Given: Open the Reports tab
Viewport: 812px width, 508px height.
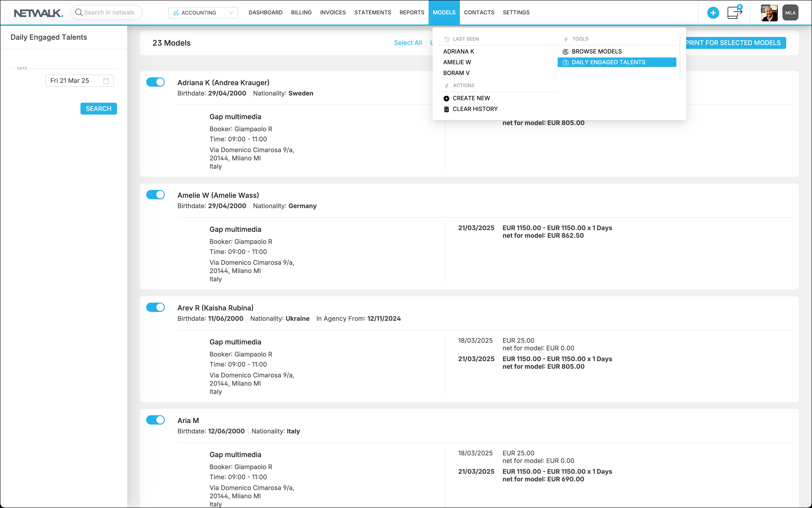Looking at the screenshot, I should pyautogui.click(x=412, y=12).
